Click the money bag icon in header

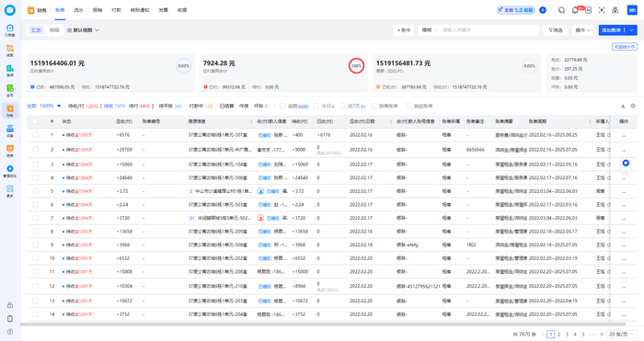tap(615, 10)
